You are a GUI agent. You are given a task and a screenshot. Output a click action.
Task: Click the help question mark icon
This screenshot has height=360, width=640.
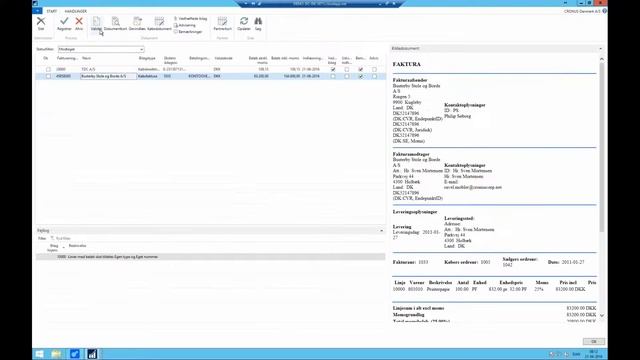click(x=604, y=11)
